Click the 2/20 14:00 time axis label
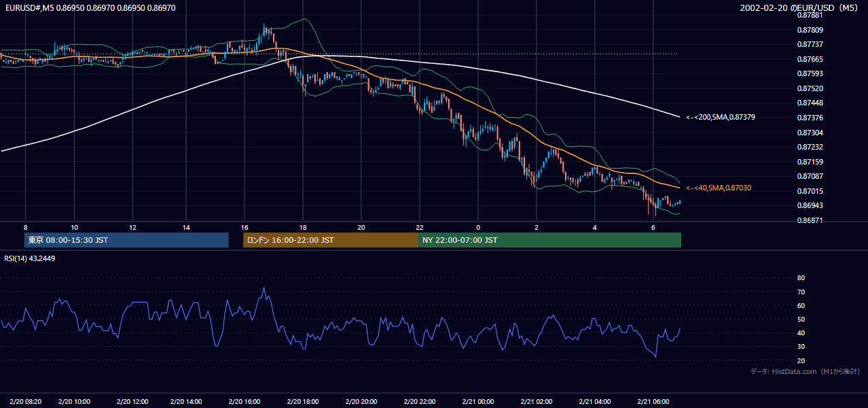The height and width of the screenshot is (408, 868). [x=186, y=401]
